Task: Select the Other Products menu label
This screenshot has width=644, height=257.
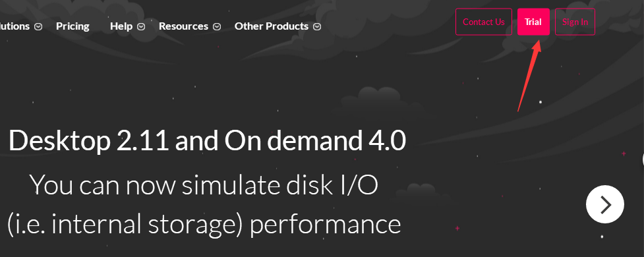Action: click(272, 26)
